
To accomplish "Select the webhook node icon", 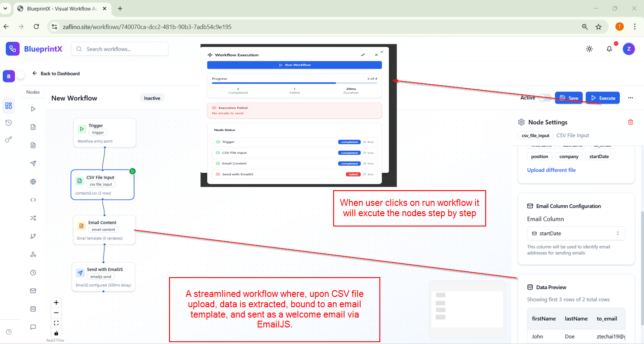I will point(33,255).
